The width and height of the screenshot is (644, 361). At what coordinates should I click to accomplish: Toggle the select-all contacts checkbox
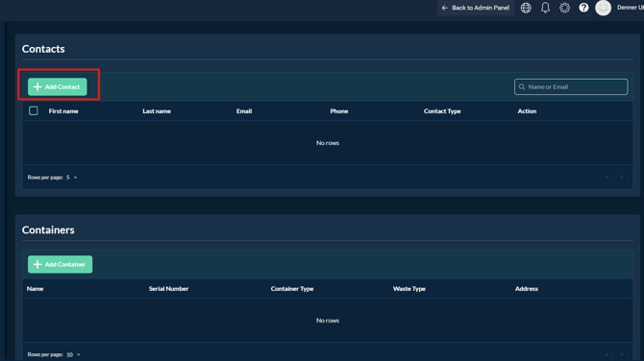[x=34, y=110]
